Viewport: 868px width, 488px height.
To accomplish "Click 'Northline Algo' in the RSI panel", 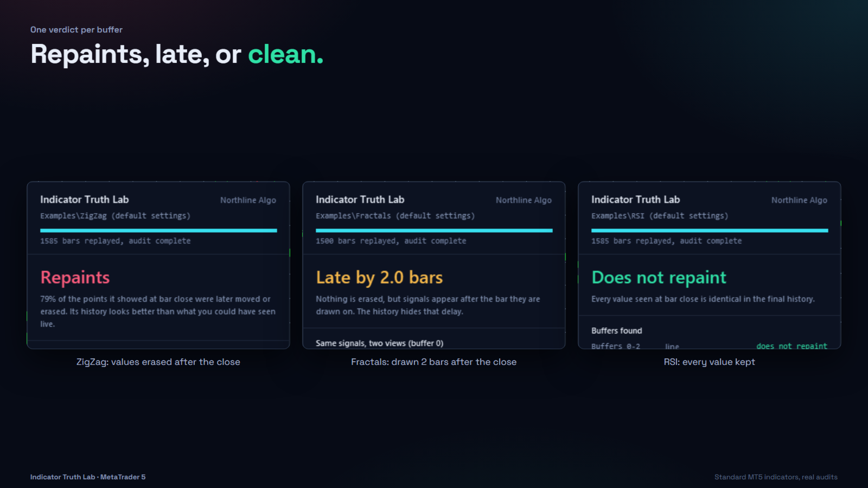I will tap(799, 200).
